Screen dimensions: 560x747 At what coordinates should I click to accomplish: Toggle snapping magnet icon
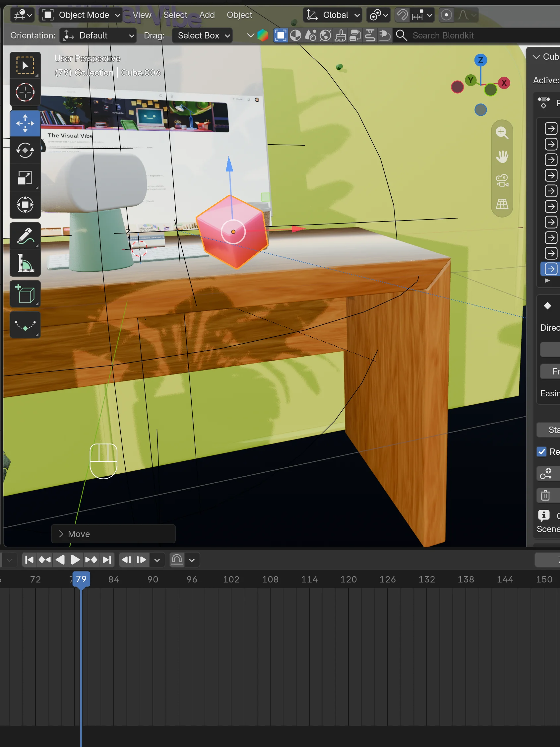click(x=402, y=15)
